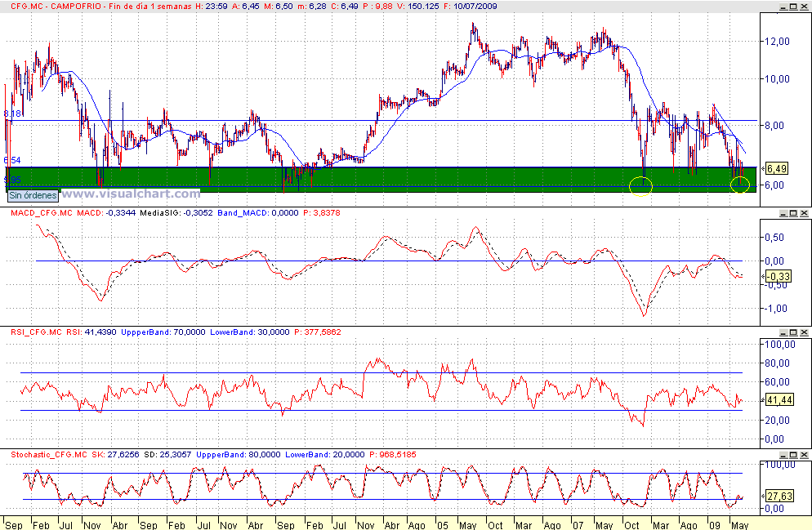This screenshot has width=812, height=530.
Task: Click the 'Stochastic_CFG.MC' indicator label
Action: coord(49,454)
